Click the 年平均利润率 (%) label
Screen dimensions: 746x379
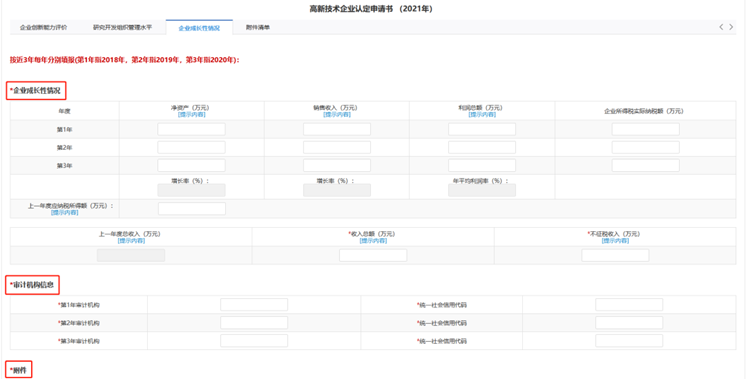(x=481, y=181)
